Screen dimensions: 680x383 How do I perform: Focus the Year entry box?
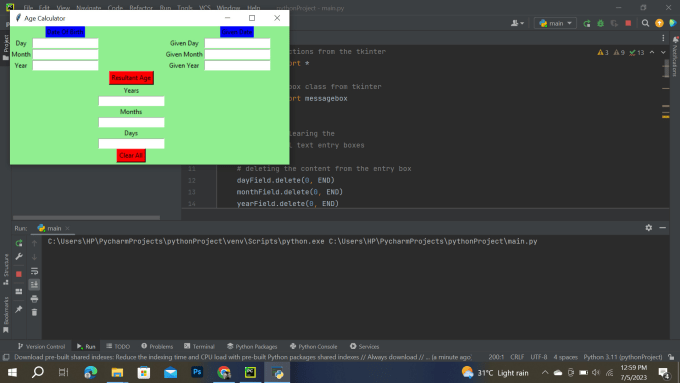65,65
